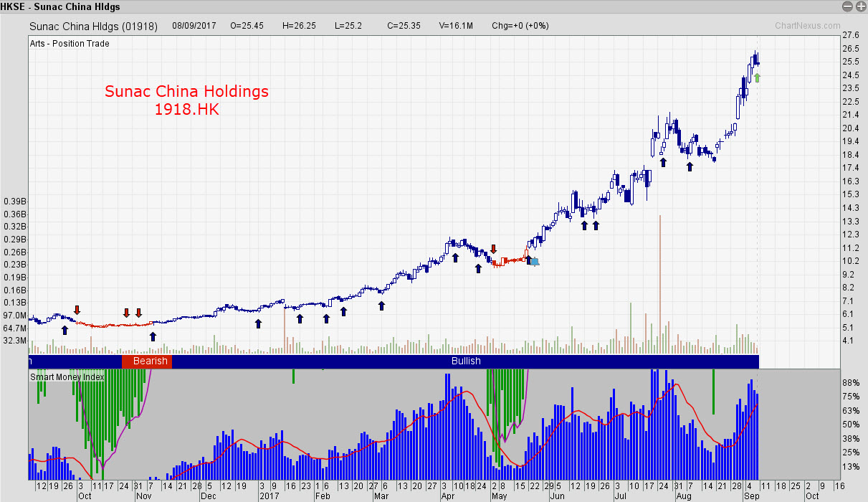This screenshot has width=868, height=502.
Task: Click the high price H=26.25
Action: (300, 26)
